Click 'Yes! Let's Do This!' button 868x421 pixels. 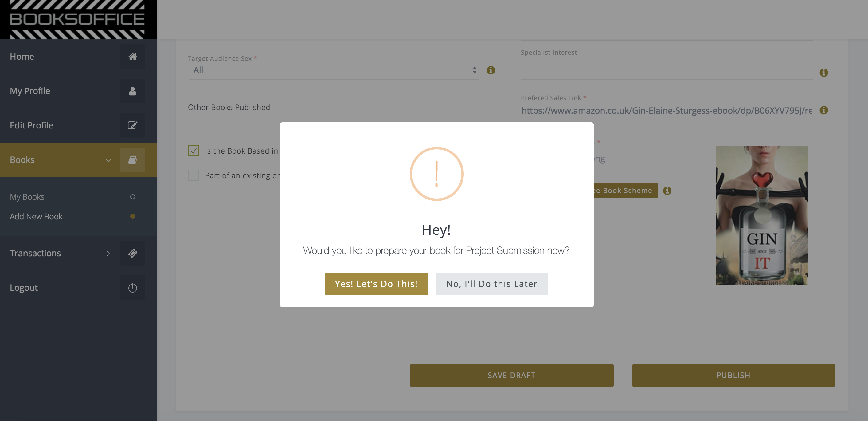click(376, 284)
